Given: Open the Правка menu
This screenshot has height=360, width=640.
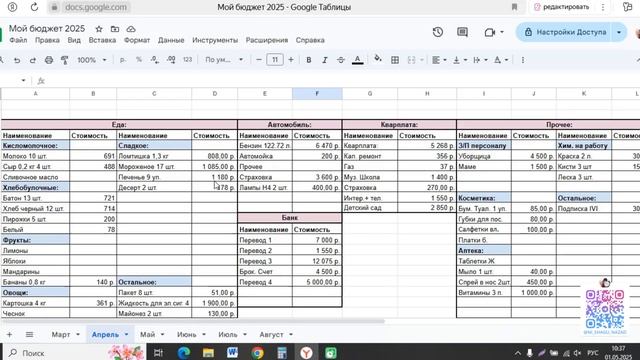Looking at the screenshot, I should pyautogui.click(x=47, y=40).
